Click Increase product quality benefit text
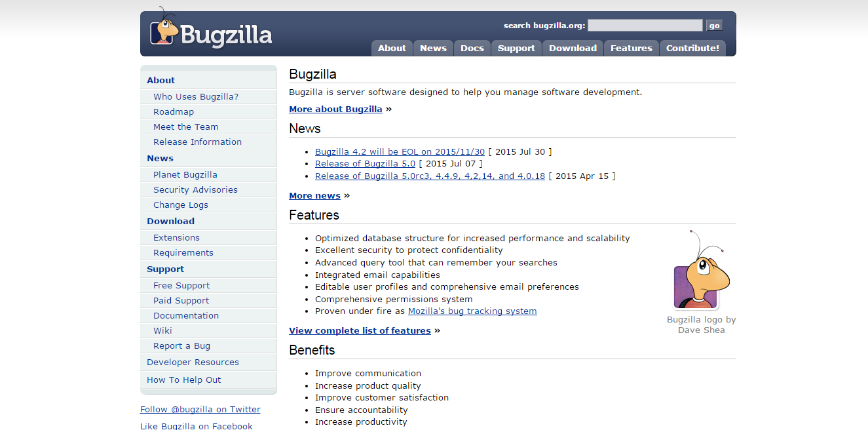Image resolution: width=868 pixels, height=430 pixels. coord(368,385)
